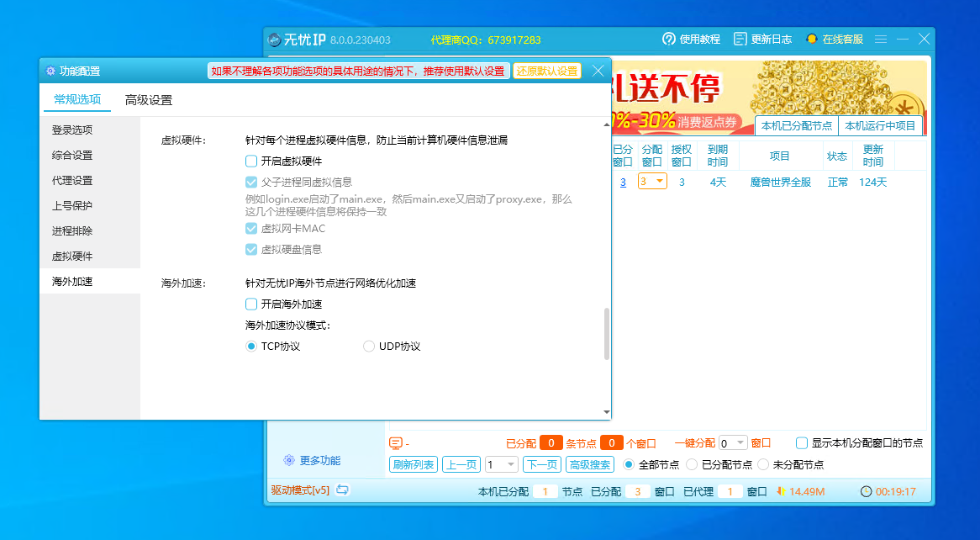This screenshot has width=980, height=540.
Task: Click the gear icon in 功能配置 title
Action: click(50, 71)
